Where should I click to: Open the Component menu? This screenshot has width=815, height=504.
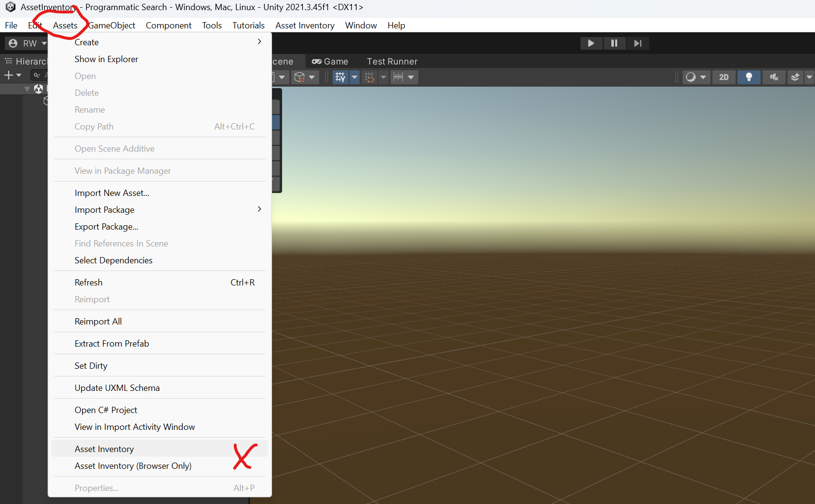[168, 26]
